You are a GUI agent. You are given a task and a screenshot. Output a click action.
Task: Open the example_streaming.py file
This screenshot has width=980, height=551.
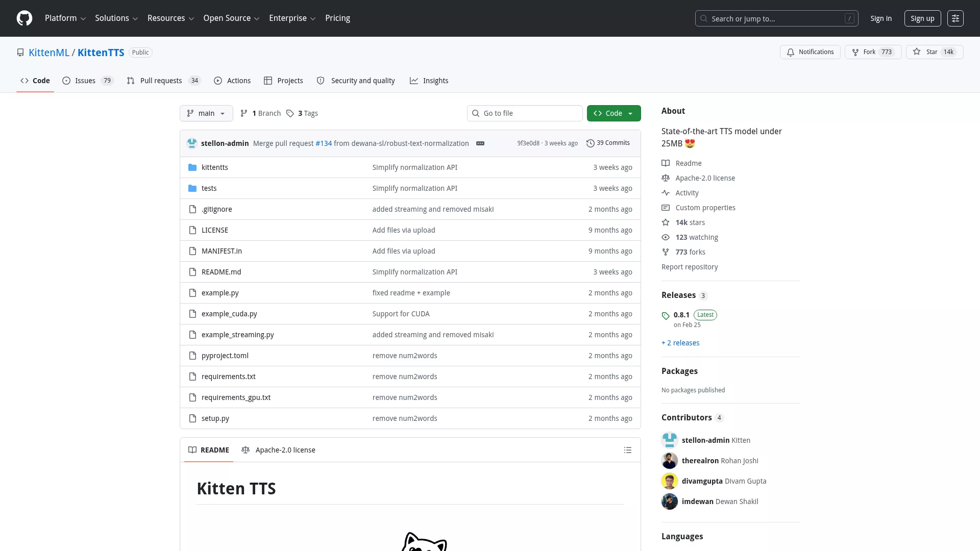[238, 335]
